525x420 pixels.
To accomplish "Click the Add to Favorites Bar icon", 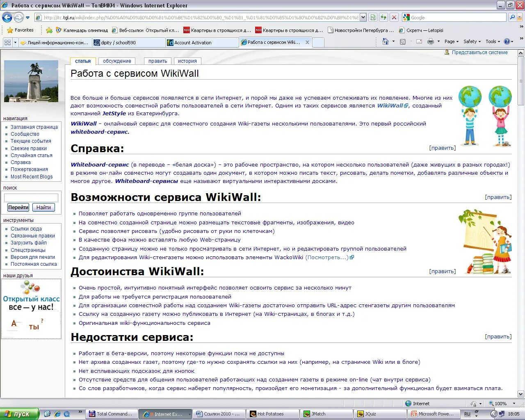I will (x=49, y=30).
